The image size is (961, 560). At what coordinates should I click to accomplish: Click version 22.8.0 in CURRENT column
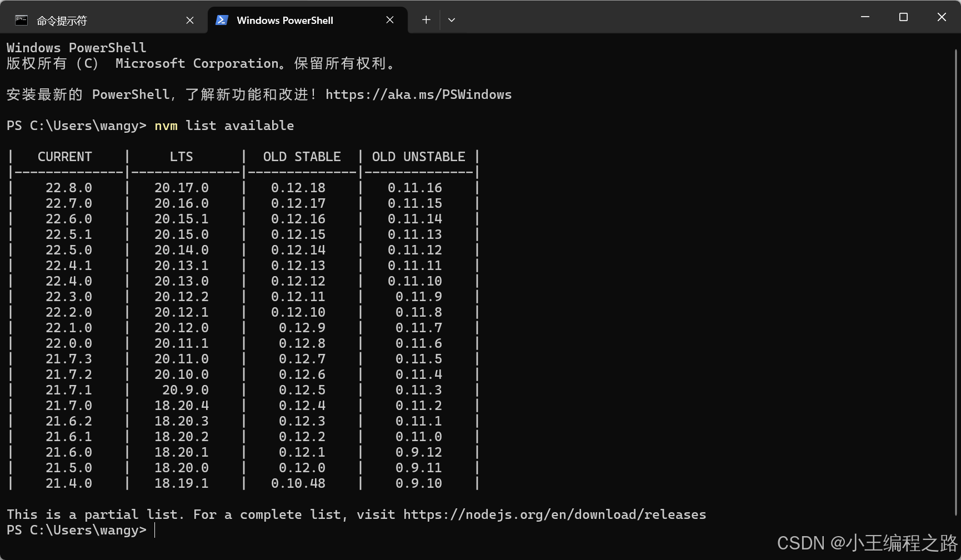pyautogui.click(x=69, y=188)
